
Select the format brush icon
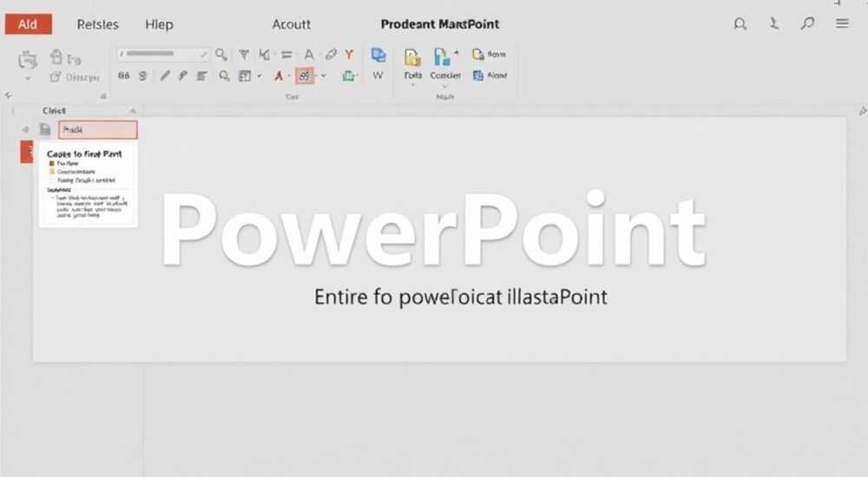(x=182, y=75)
